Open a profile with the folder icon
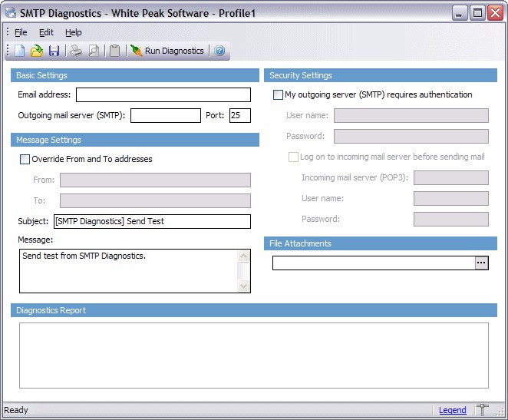This screenshot has width=508, height=420. coord(37,51)
